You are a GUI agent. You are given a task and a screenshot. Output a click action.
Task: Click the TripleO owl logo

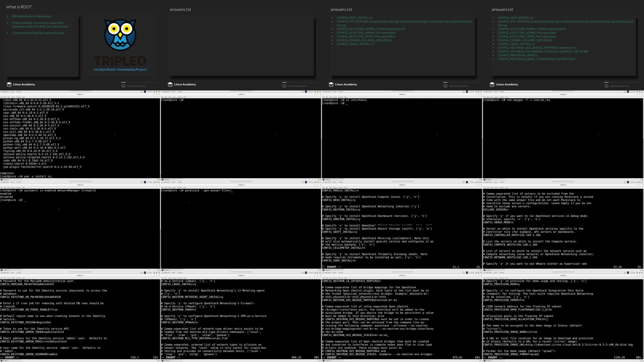coord(120,35)
